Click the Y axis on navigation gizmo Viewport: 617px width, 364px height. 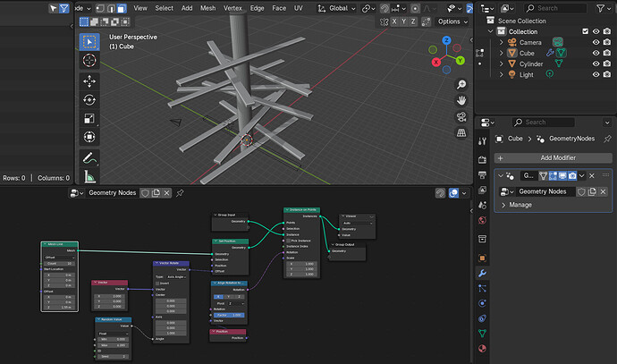460,60
